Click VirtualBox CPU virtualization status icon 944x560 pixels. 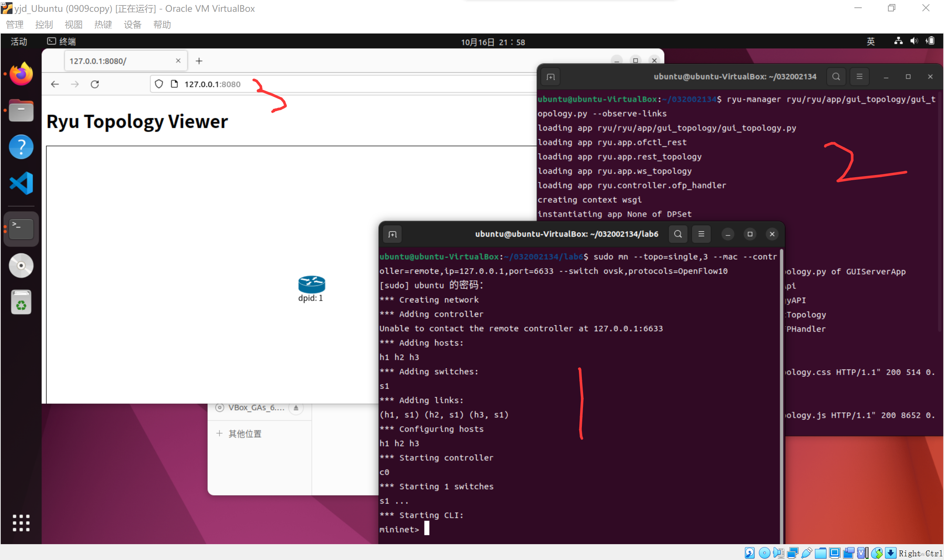click(862, 553)
